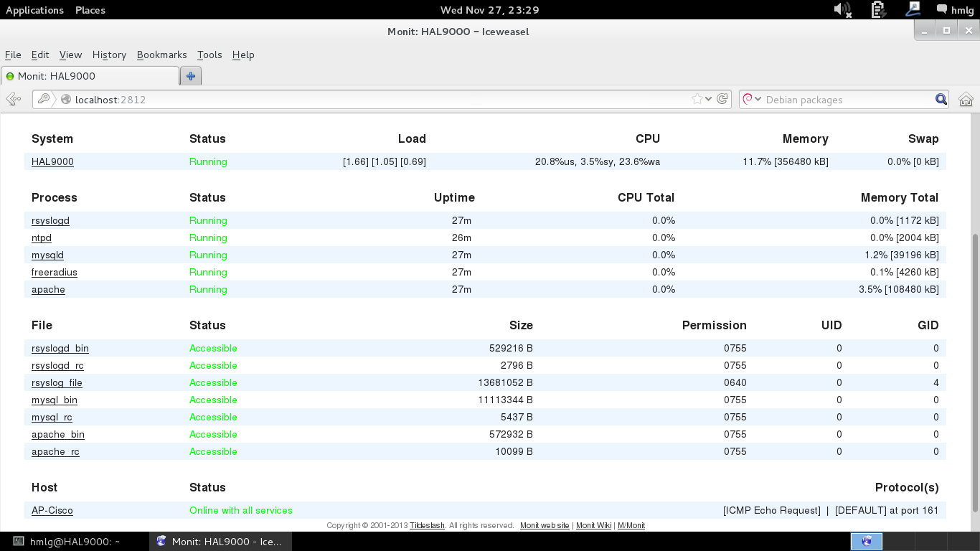980x551 pixels.
Task: Open the File menu
Action: (13, 55)
